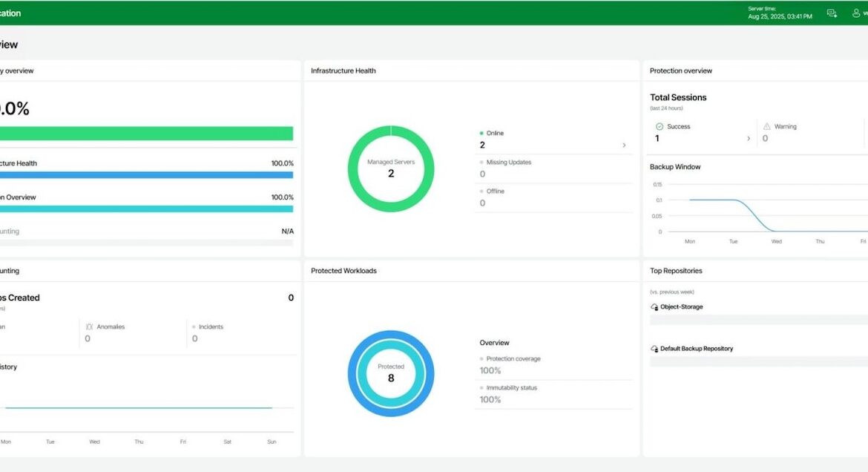Click the Immutability status entry
Screen dimensions: 868x472
tap(511, 388)
